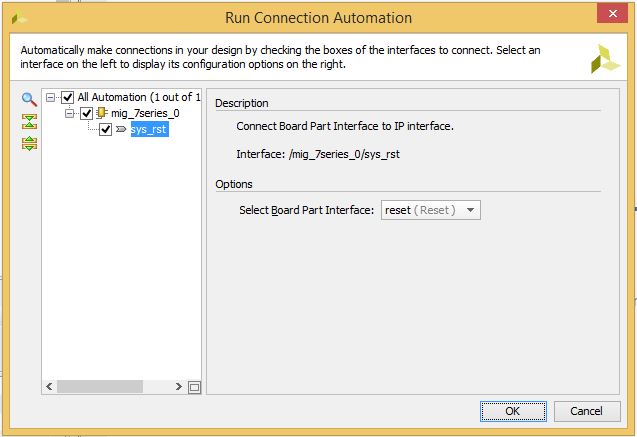
Task: Click the maximize tree panel icon
Action: 195,387
